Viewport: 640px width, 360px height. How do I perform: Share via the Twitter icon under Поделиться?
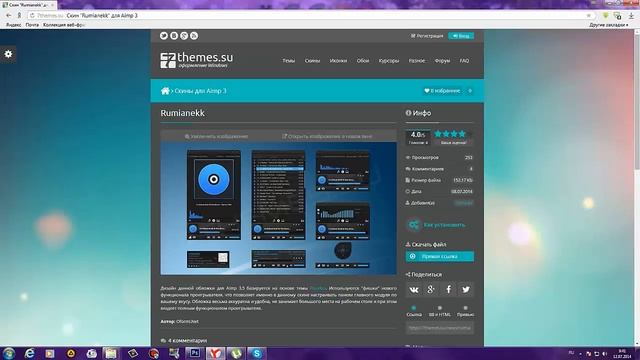pyautogui.click(x=466, y=289)
